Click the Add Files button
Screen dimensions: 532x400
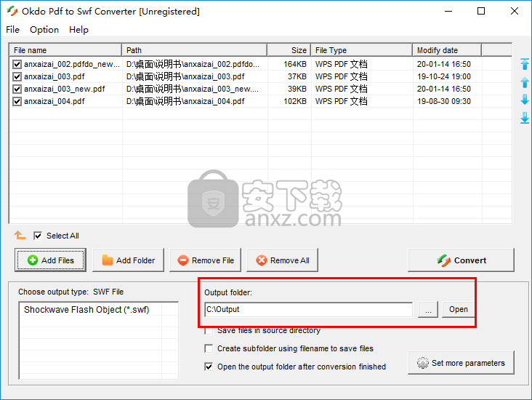(x=50, y=260)
